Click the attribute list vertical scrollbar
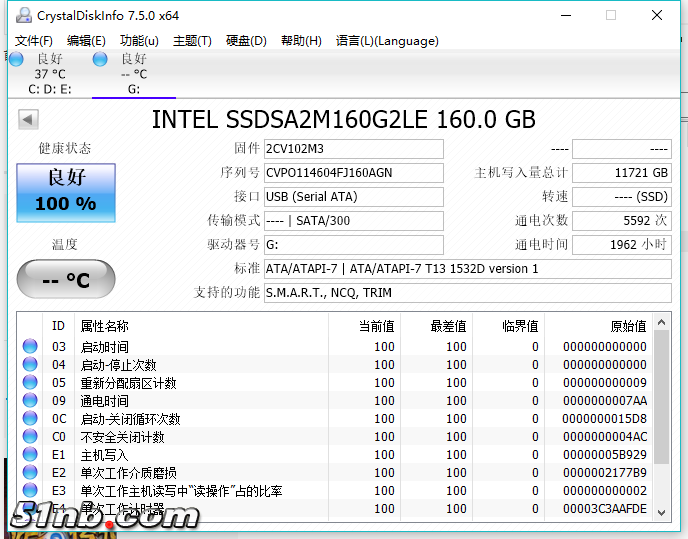The height and width of the screenshot is (539, 688). click(661, 420)
